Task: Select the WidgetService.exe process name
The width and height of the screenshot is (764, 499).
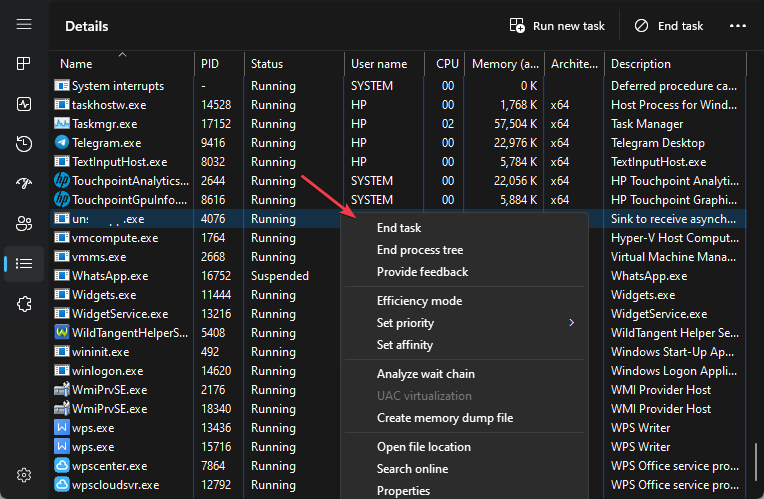Action: click(120, 314)
